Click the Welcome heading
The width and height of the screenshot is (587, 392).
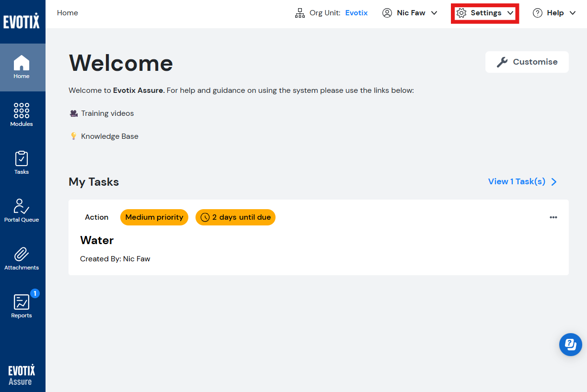click(x=121, y=63)
